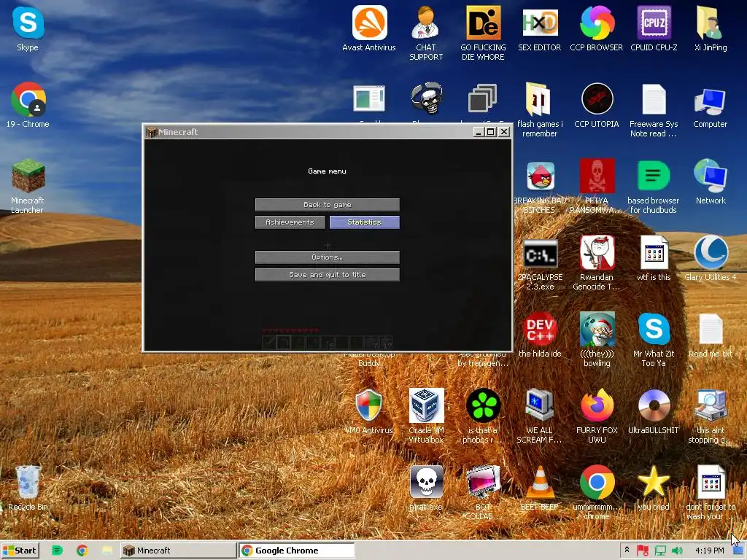
Task: Open Achievements in Minecraft Game menu
Action: pos(290,222)
